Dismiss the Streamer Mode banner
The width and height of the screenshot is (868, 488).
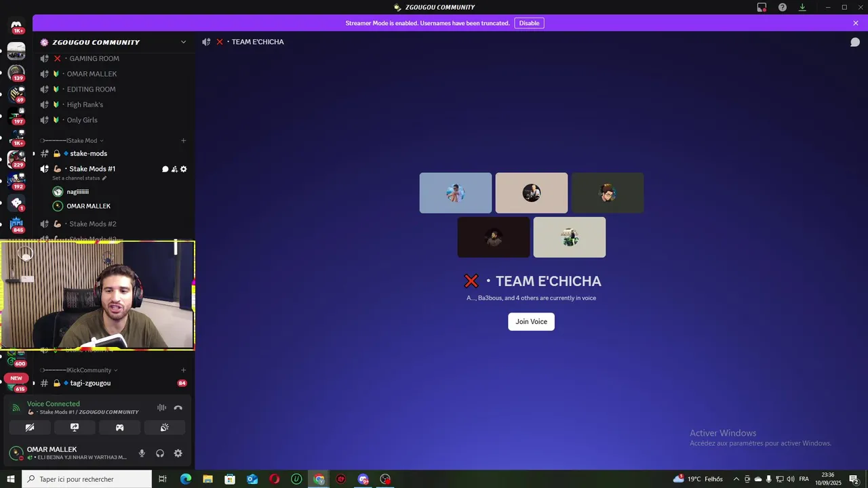coord(856,23)
